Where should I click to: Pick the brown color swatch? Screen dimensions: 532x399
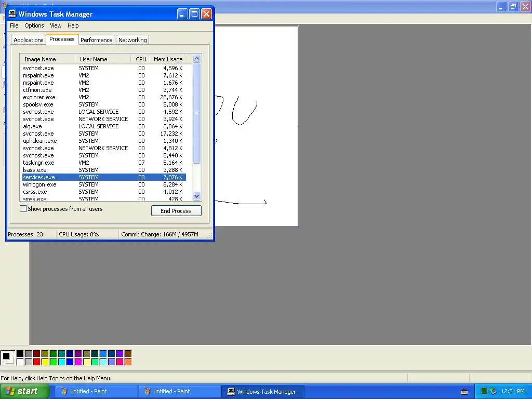tap(128, 354)
